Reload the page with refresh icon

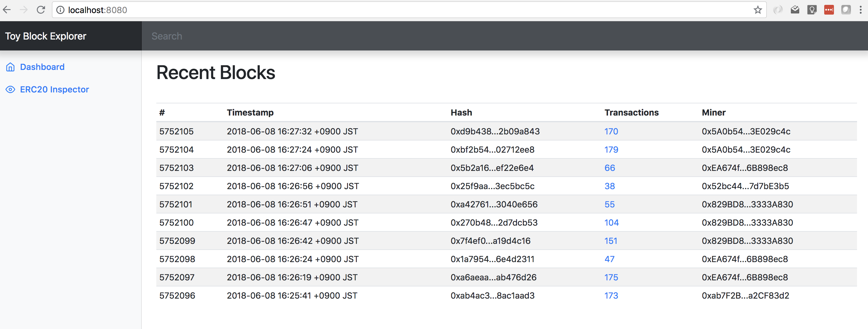41,10
